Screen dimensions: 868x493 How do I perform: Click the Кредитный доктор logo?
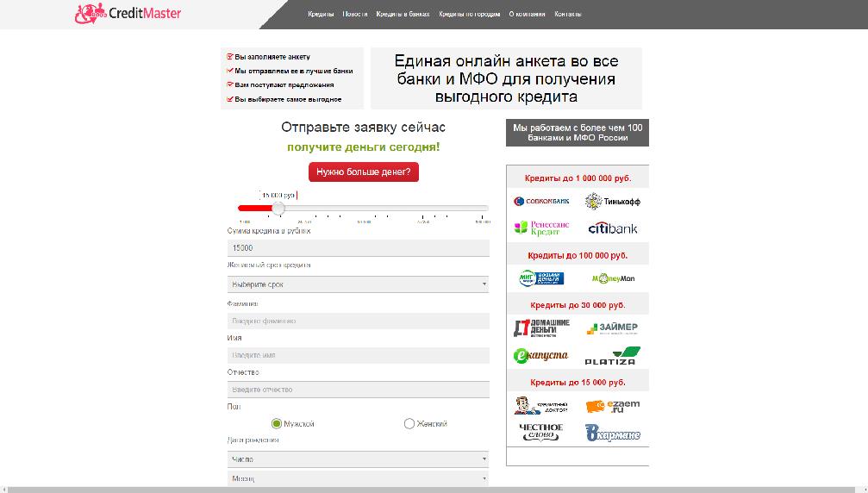pyautogui.click(x=540, y=406)
